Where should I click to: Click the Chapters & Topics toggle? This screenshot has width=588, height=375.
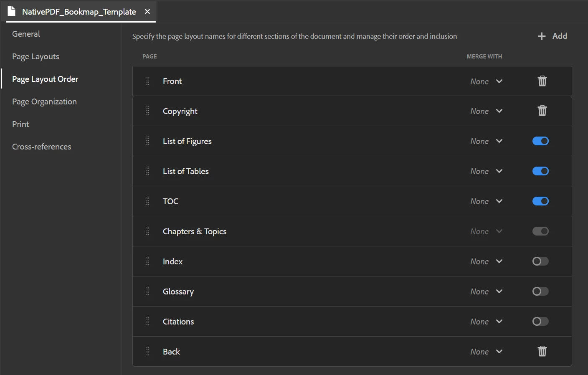(x=540, y=231)
